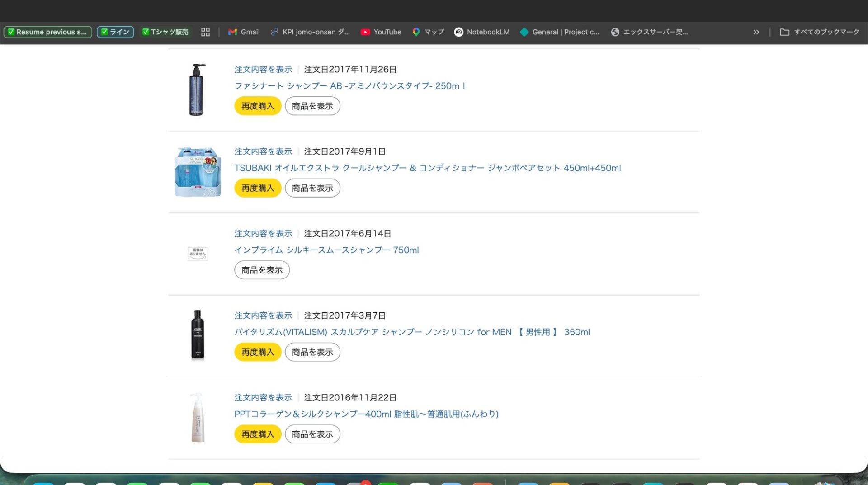This screenshot has height=485, width=868.
Task: Open the エックスサーバー bookmark
Action: click(x=649, y=32)
